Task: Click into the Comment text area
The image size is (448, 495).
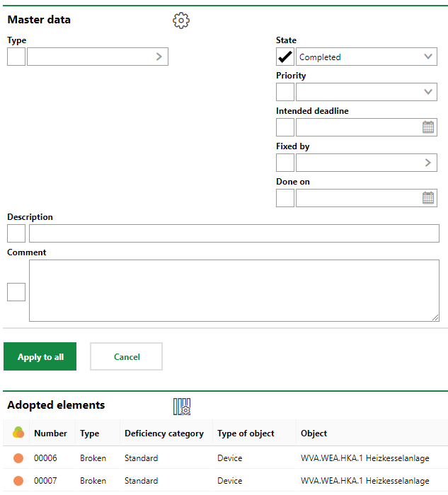Action: click(234, 291)
